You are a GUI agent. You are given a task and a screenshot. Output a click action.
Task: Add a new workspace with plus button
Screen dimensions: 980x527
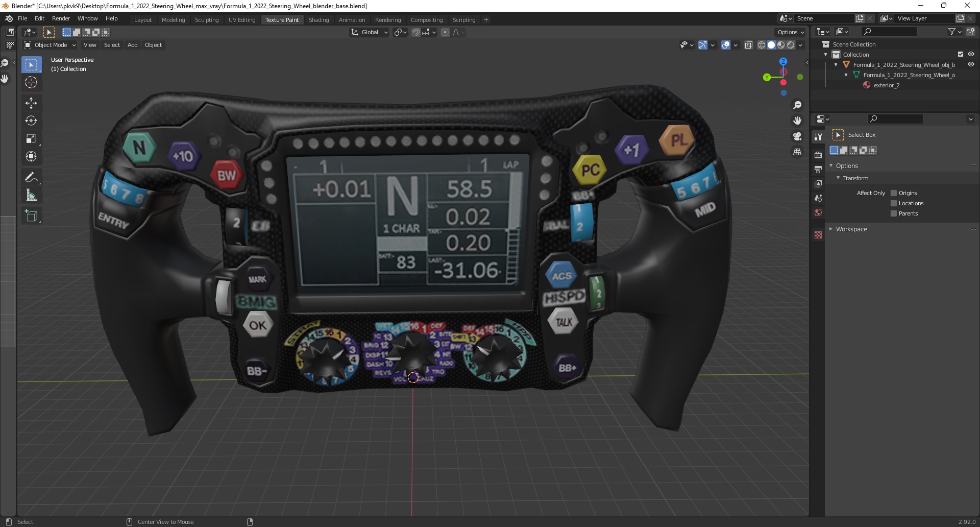486,20
